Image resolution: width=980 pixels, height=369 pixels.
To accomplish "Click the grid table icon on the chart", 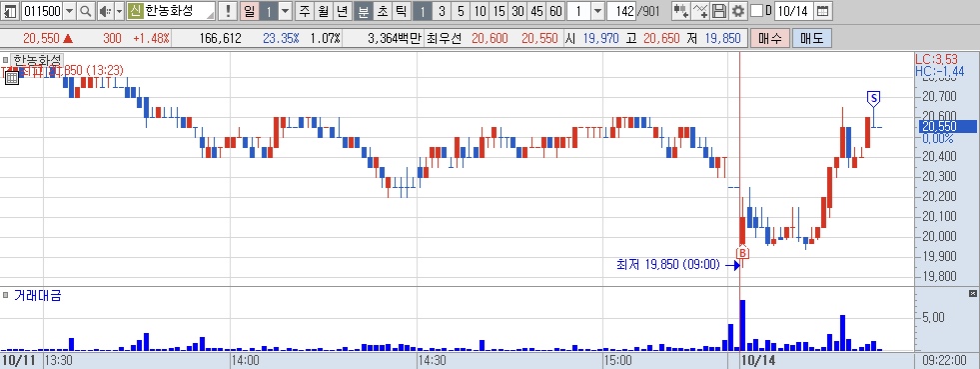I will (11, 78).
